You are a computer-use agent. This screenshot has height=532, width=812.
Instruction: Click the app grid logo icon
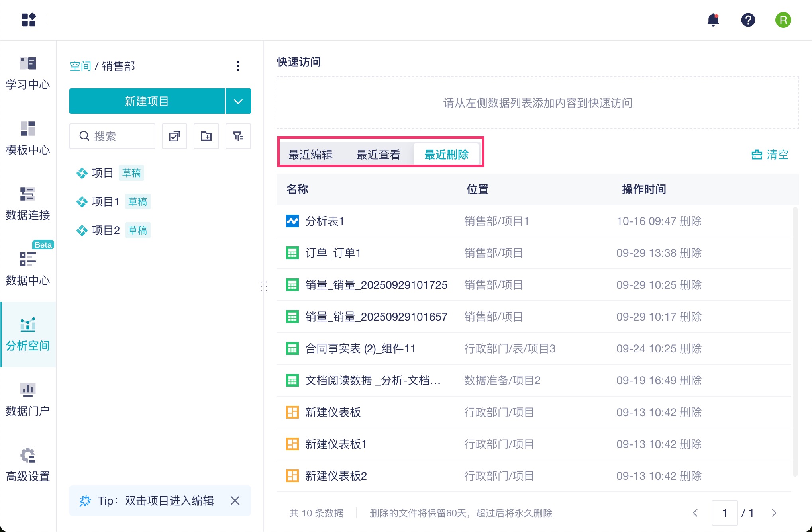[x=29, y=20]
